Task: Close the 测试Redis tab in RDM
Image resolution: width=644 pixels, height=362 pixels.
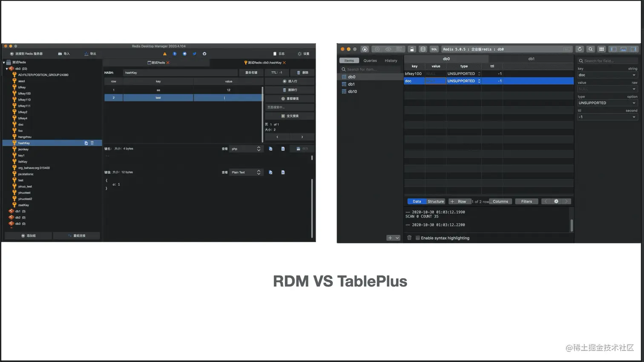Action: pyautogui.click(x=168, y=63)
